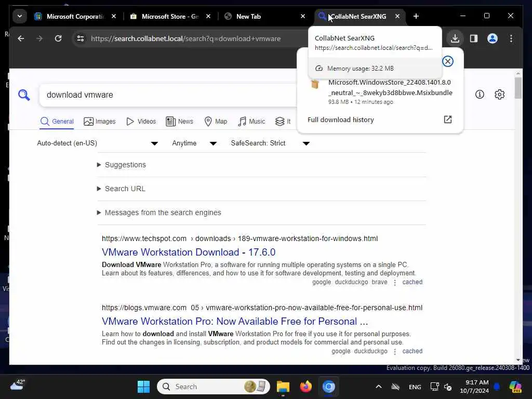
Task: Open the Auto-detect language dropdown
Action: coord(97,143)
